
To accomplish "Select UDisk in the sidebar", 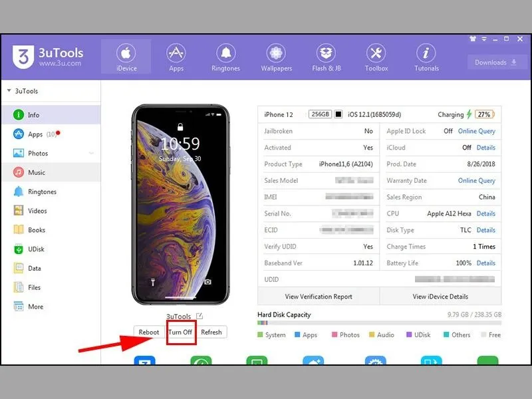I will pyautogui.click(x=51, y=249).
